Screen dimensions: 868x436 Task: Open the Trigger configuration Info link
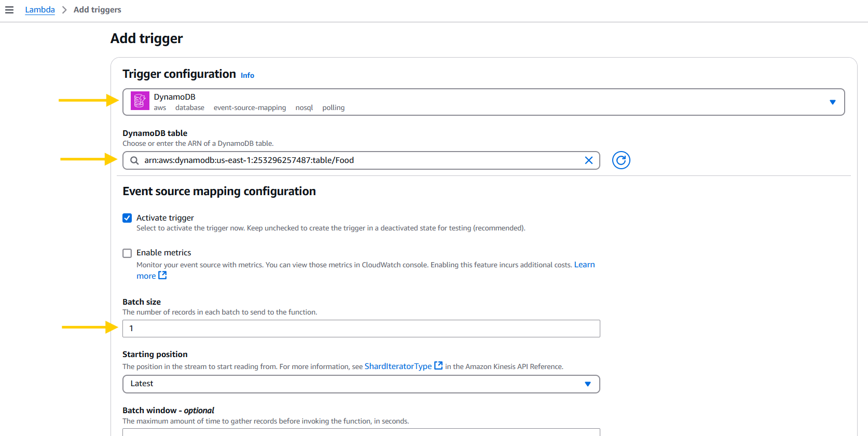pos(247,76)
